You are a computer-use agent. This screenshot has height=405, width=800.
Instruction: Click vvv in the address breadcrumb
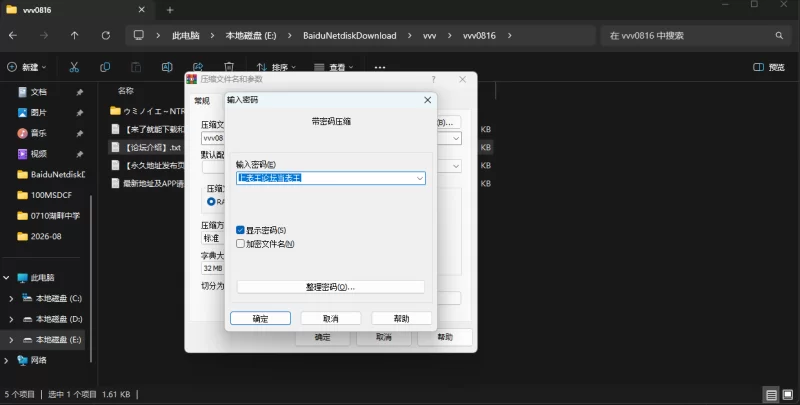click(x=429, y=36)
